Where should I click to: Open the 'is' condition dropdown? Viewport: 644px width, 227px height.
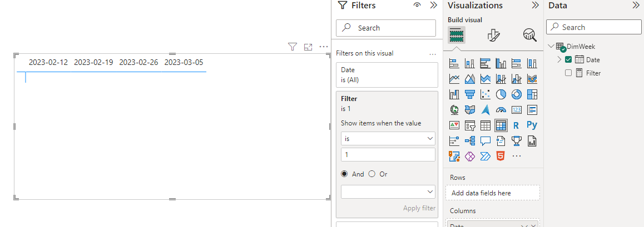pos(388,139)
